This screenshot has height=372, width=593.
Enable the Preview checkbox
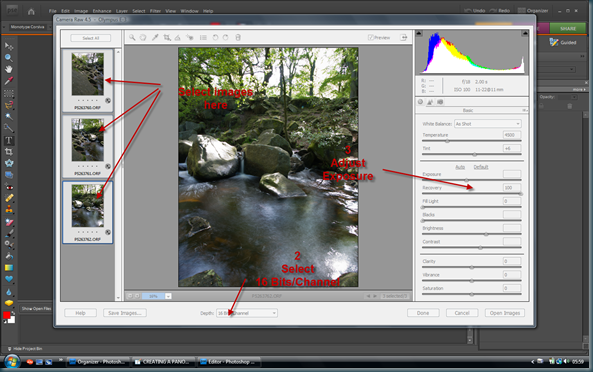click(371, 37)
